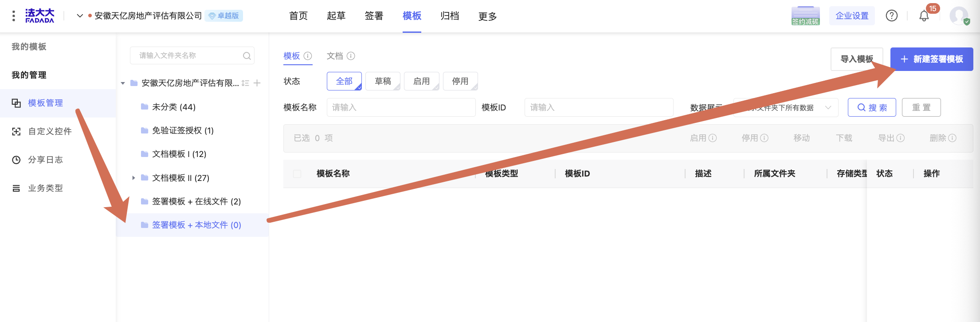Click the 模板名称 input field
980x322 pixels.
[x=401, y=107]
